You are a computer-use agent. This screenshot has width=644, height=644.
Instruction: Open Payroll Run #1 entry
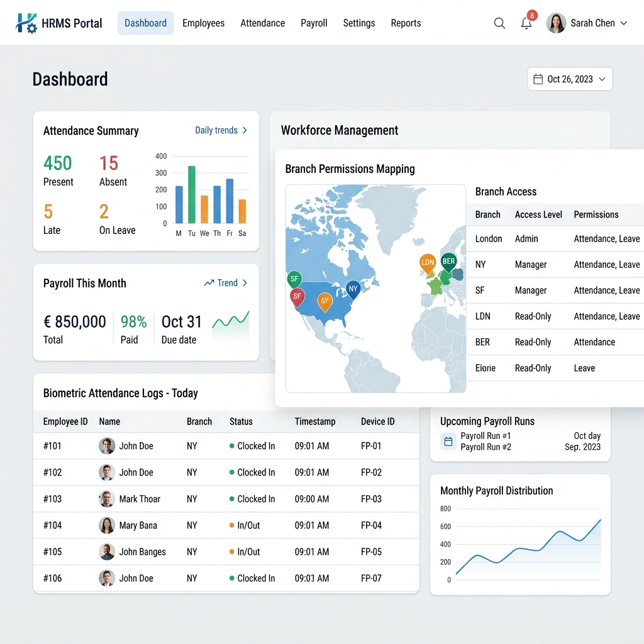pos(486,436)
